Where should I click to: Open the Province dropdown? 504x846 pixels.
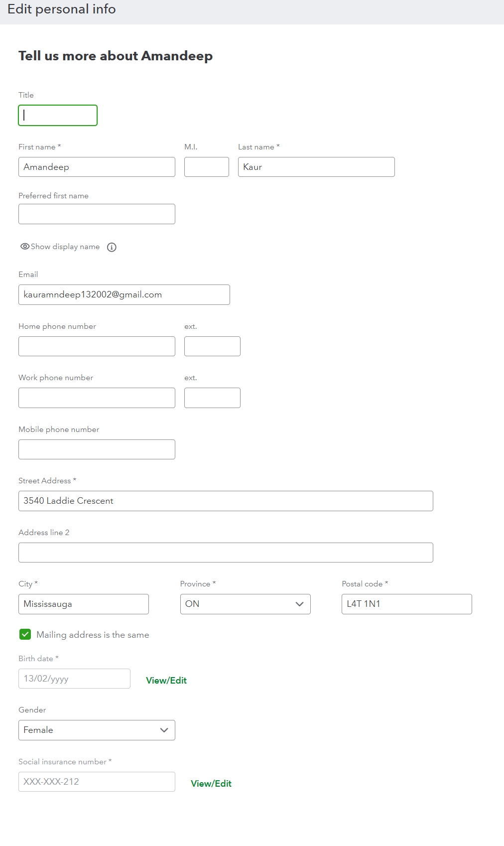[245, 604]
